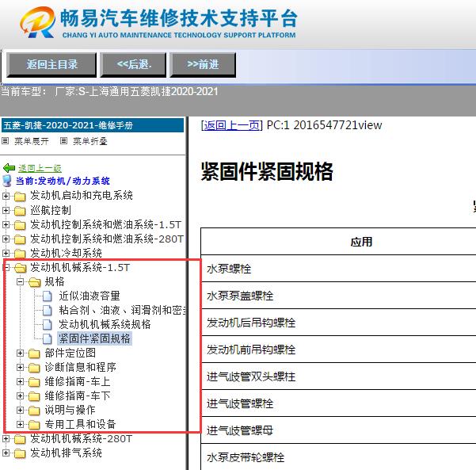The width and height of the screenshot is (476, 470).
Task: Click the 返回上一页 link
Action: pyautogui.click(x=232, y=125)
